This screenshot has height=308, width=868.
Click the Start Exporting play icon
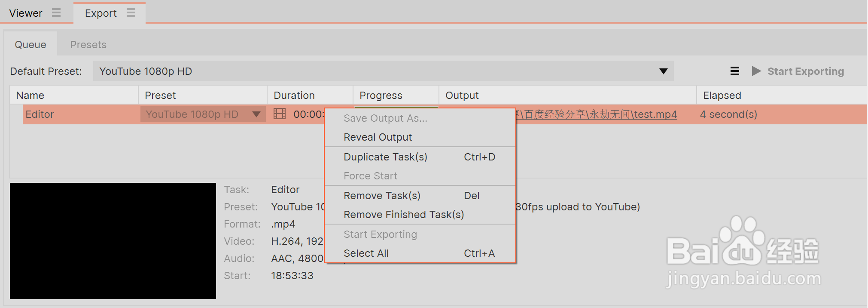point(756,71)
